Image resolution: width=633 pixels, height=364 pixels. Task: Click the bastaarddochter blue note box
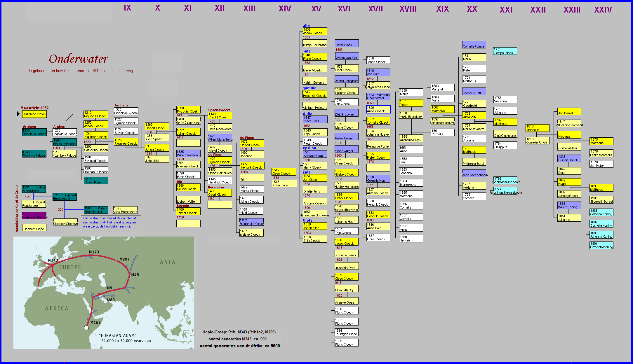111,223
